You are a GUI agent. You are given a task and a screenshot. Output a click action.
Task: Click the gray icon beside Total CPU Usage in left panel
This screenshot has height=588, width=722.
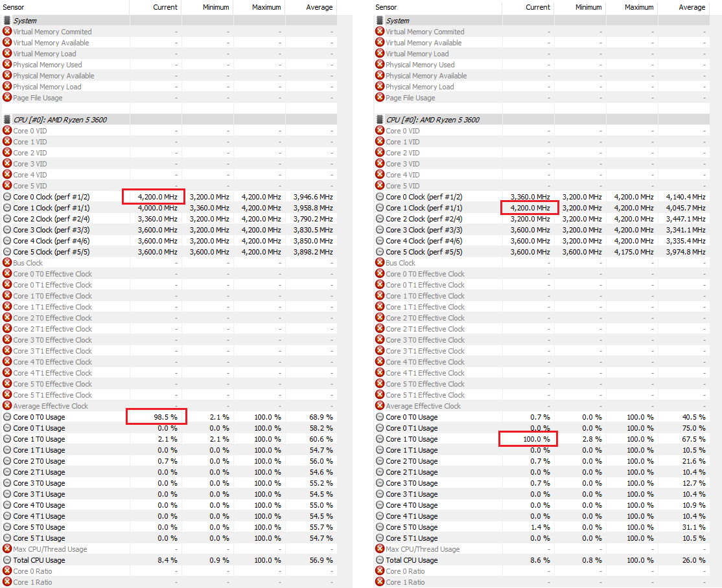(7, 560)
